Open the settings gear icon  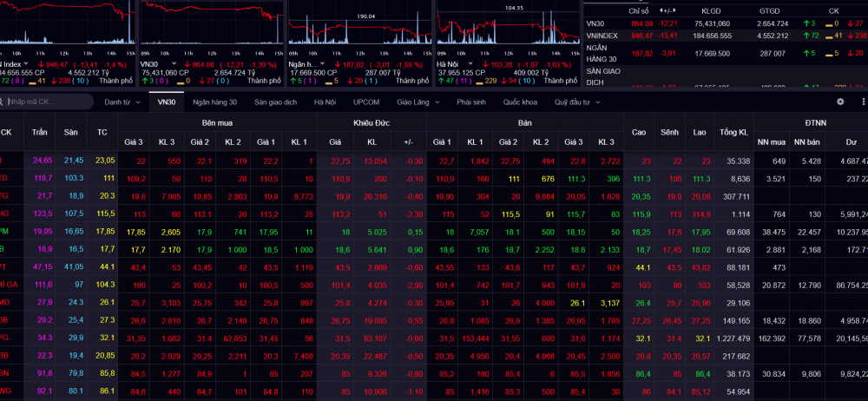(840, 102)
